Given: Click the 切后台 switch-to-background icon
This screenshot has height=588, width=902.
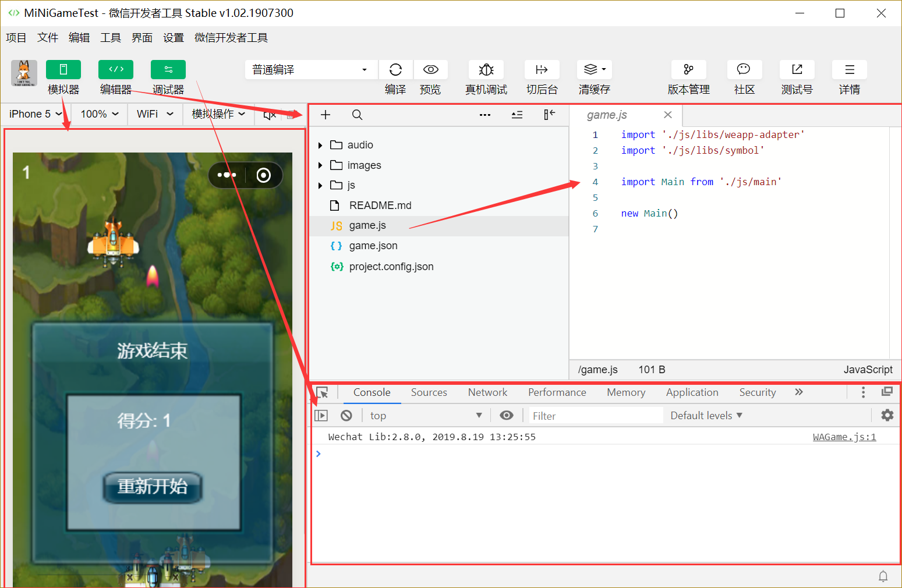Looking at the screenshot, I should (542, 70).
